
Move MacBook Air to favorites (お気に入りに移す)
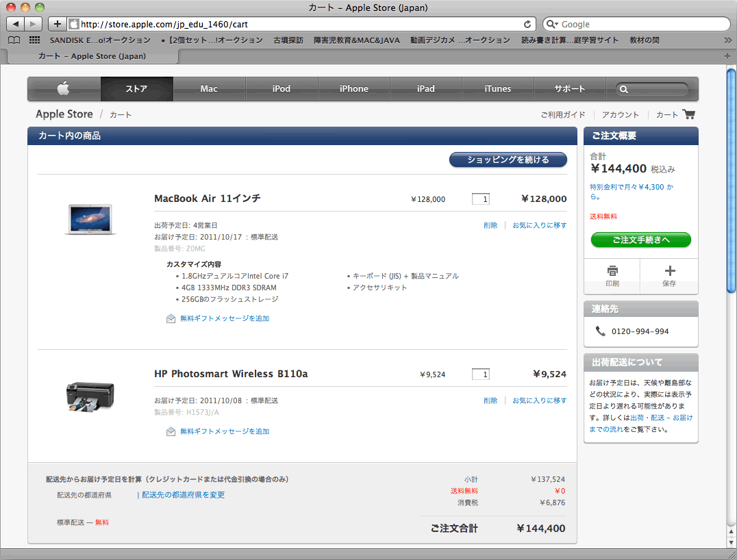[x=540, y=225]
